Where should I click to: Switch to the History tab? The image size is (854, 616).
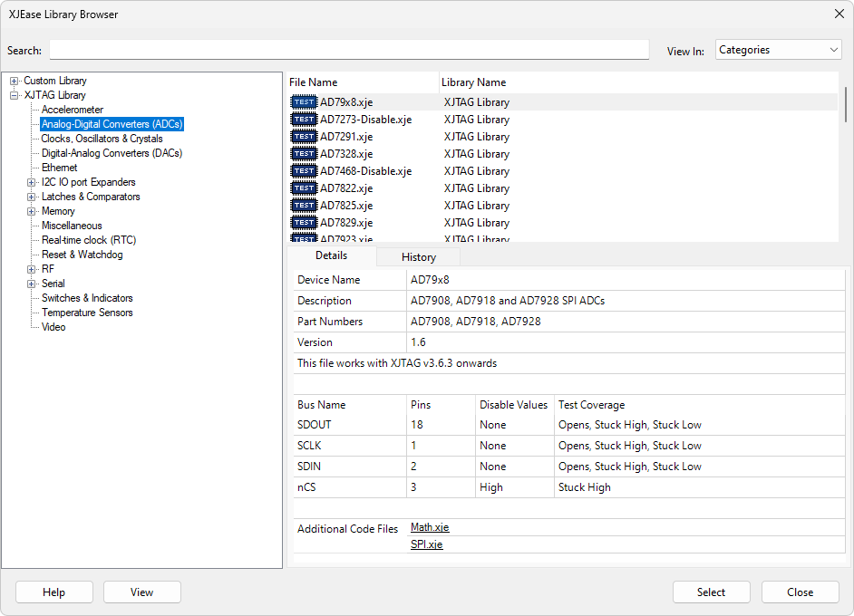pos(418,257)
